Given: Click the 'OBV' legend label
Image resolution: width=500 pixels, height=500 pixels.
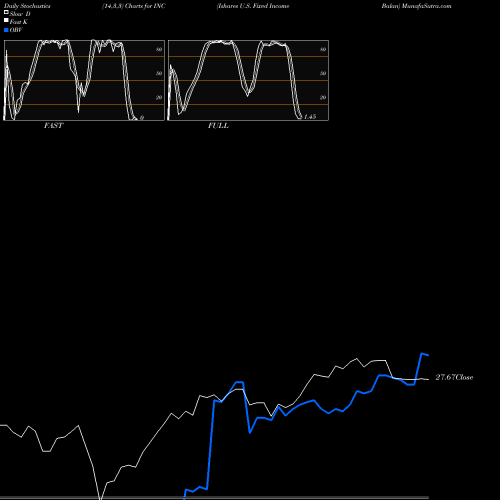Looking at the screenshot, I should 16,30.
